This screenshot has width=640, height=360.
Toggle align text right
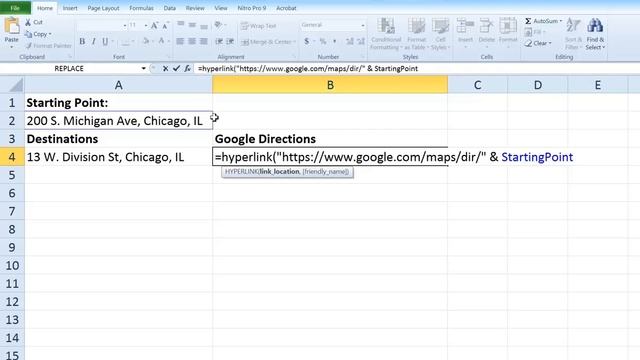click(203, 41)
